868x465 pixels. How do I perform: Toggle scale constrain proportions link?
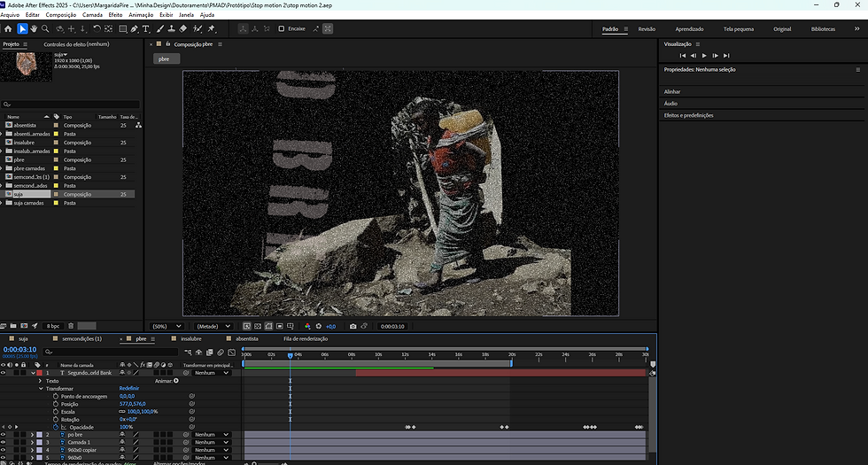click(122, 412)
